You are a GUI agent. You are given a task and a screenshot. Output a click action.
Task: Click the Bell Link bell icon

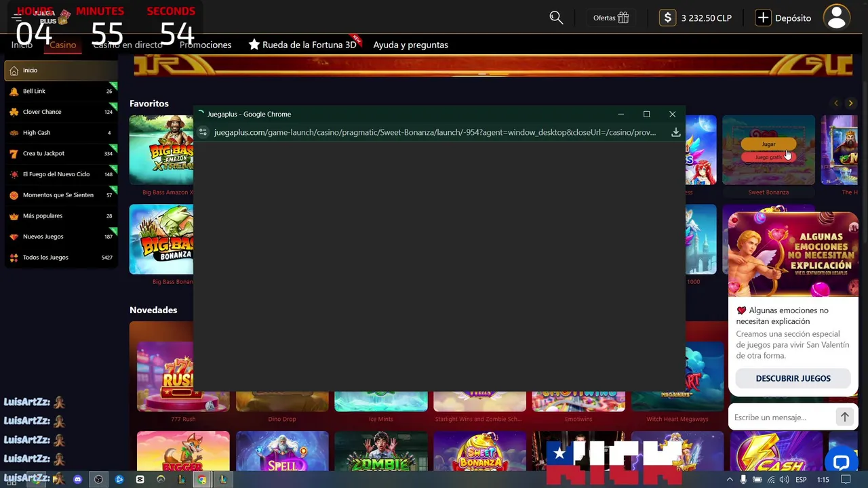click(14, 91)
